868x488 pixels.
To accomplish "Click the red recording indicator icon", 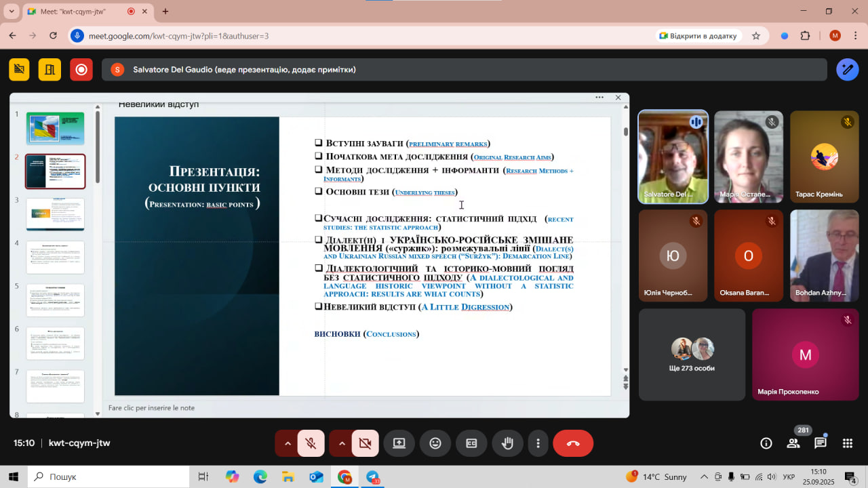I will coord(81,70).
